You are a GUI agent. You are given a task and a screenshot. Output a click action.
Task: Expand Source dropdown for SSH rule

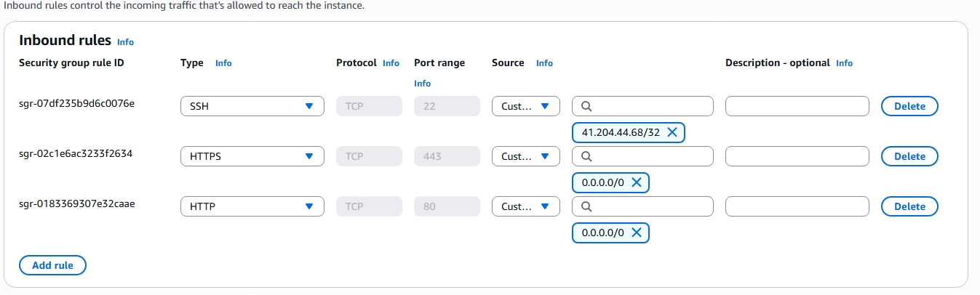(x=525, y=106)
